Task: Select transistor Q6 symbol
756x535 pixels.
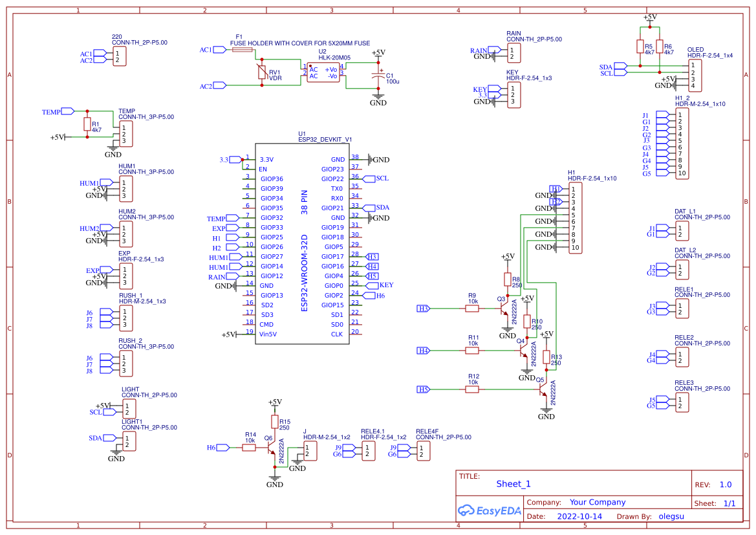Action: [x=272, y=448]
